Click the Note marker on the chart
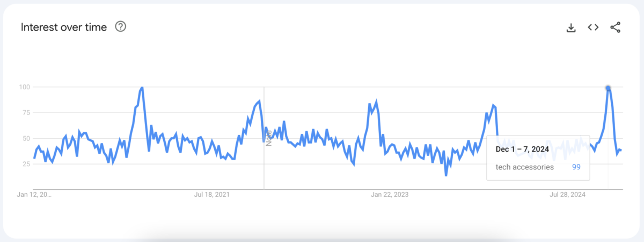The width and height of the screenshot is (644, 242). click(x=268, y=137)
